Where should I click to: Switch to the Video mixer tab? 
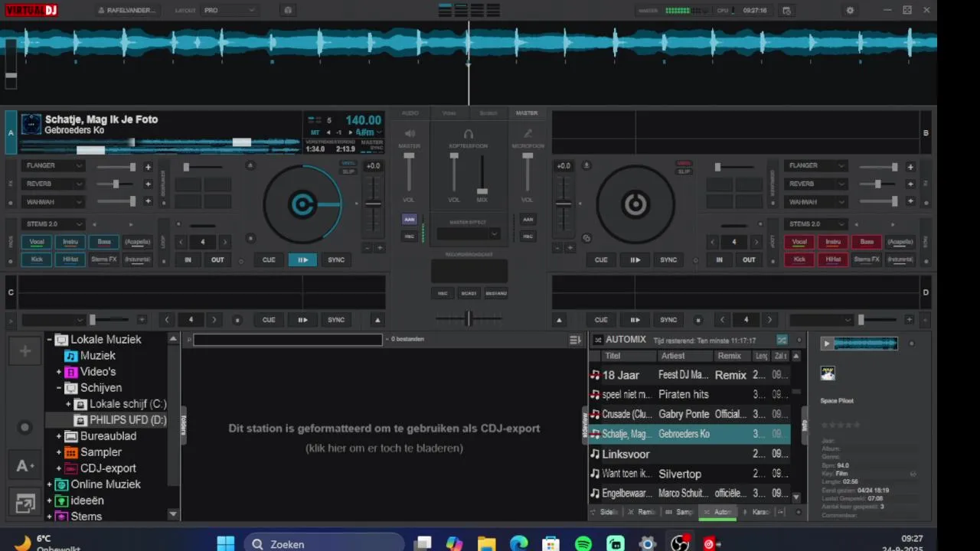[449, 113]
